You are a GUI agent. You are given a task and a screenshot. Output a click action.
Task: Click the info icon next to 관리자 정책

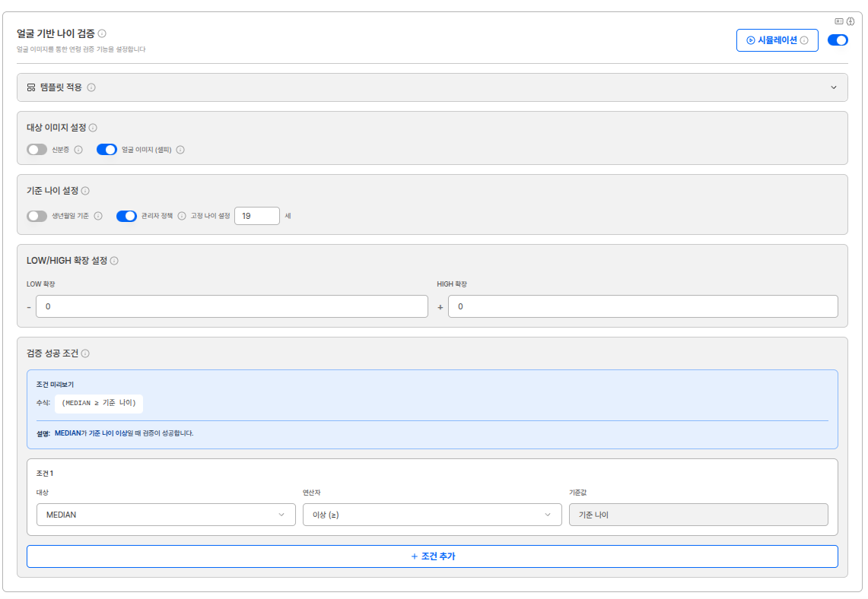(x=182, y=216)
